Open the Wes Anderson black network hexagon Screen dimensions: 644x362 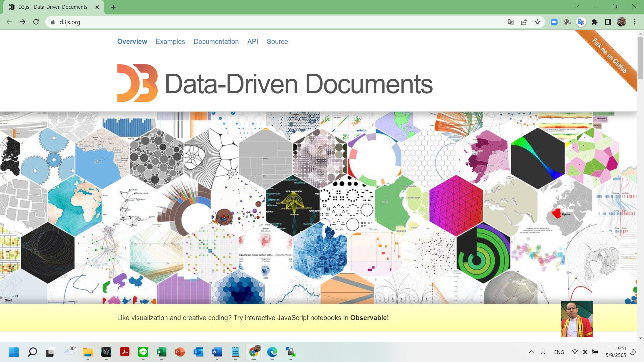pyautogui.click(x=293, y=205)
